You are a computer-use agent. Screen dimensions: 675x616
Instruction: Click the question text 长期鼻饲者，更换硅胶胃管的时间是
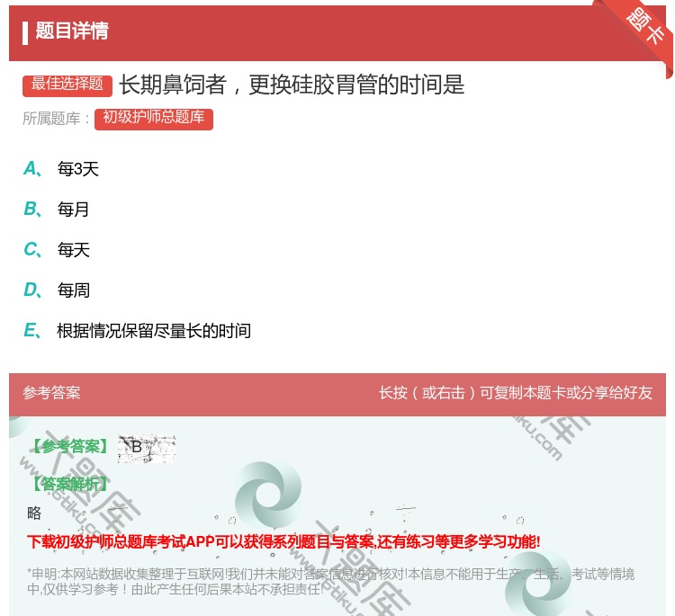tap(292, 85)
